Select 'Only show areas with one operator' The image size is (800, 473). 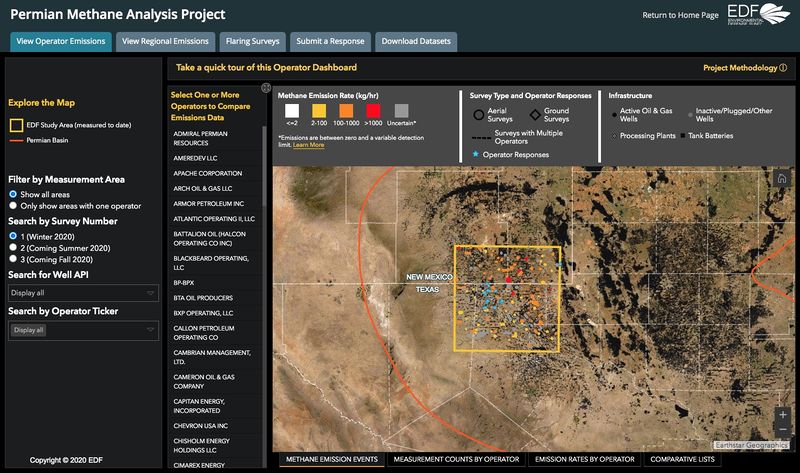(x=12, y=205)
